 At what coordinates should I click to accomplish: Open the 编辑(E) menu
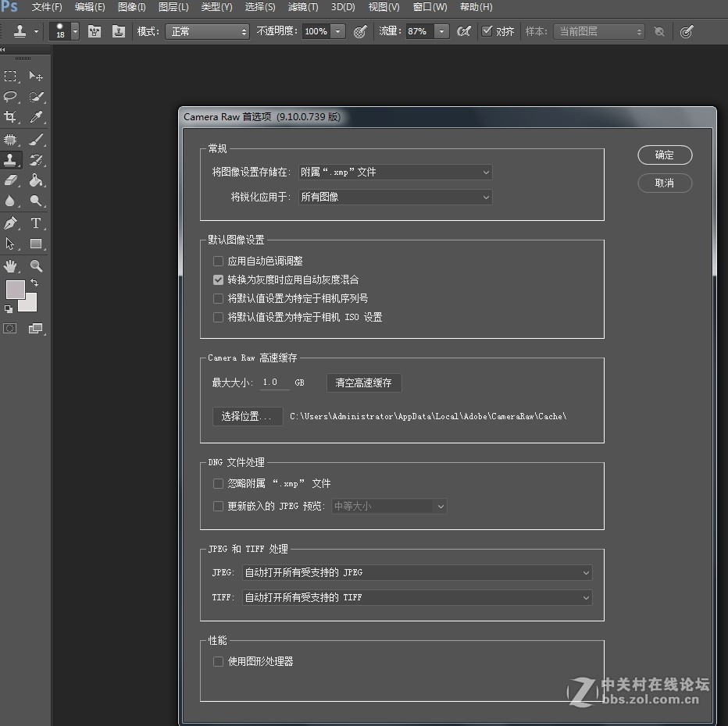[90, 7]
